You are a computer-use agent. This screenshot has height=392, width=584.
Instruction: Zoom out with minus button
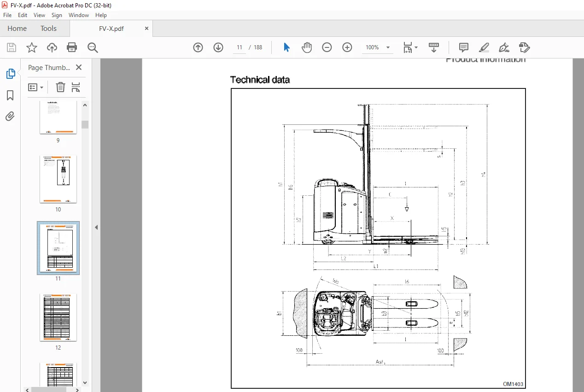(327, 47)
